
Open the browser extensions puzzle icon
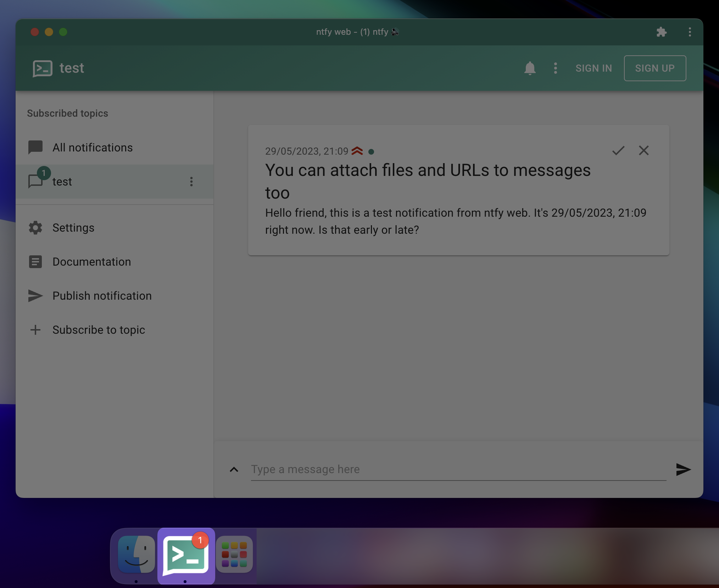661,32
